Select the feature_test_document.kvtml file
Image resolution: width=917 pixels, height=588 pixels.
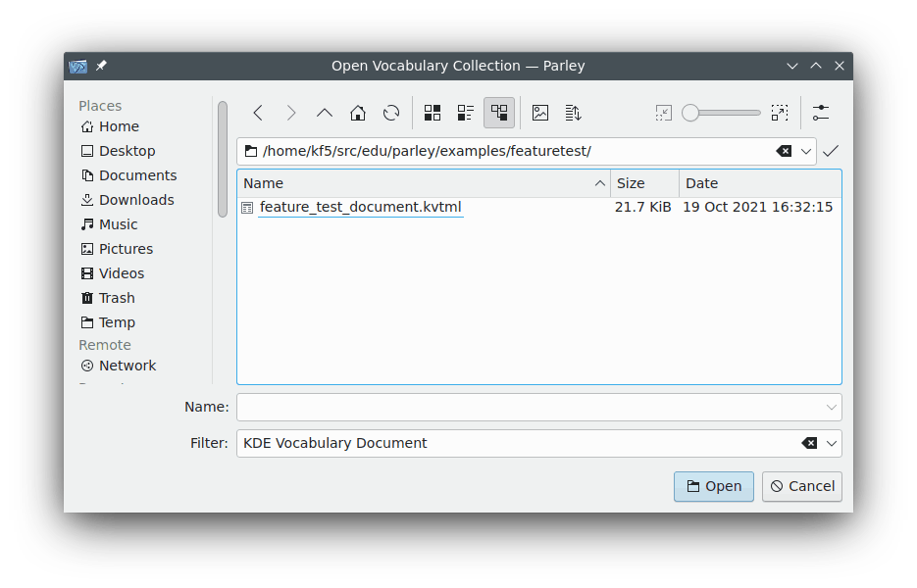click(x=360, y=208)
